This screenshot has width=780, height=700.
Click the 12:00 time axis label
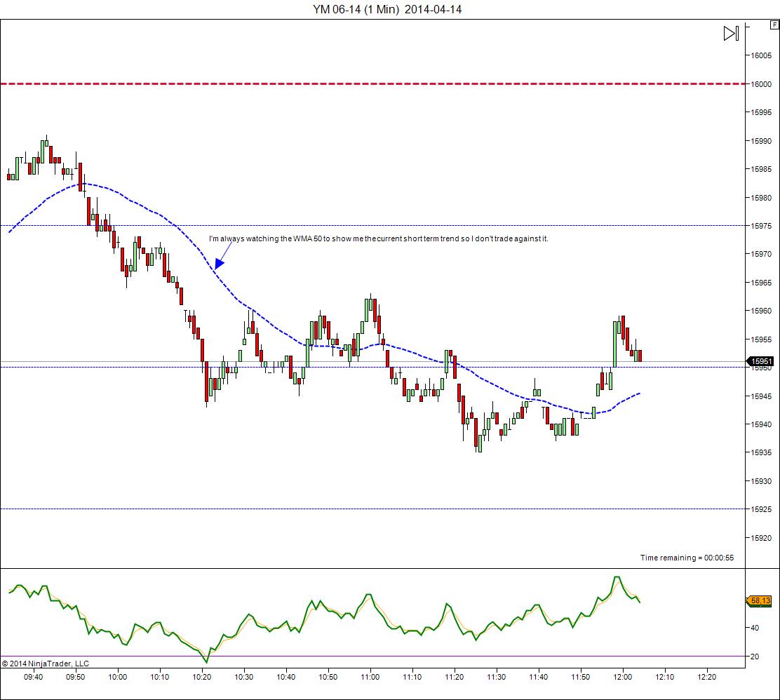pyautogui.click(x=622, y=677)
